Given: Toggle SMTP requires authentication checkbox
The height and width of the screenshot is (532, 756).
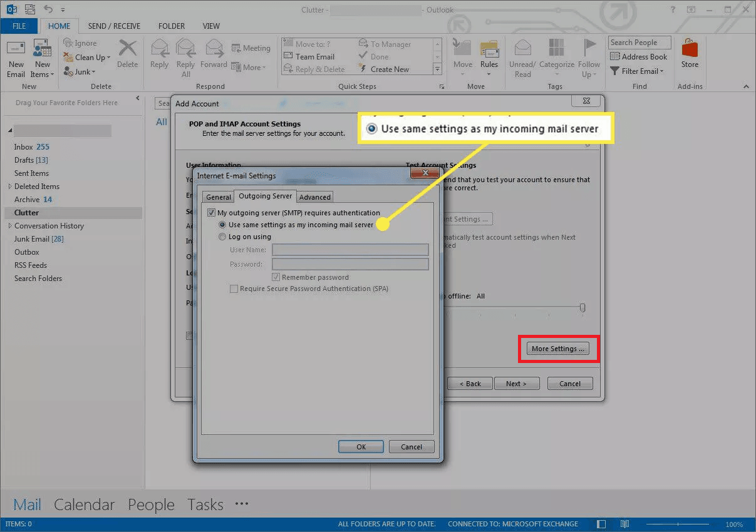Looking at the screenshot, I should click(x=212, y=213).
